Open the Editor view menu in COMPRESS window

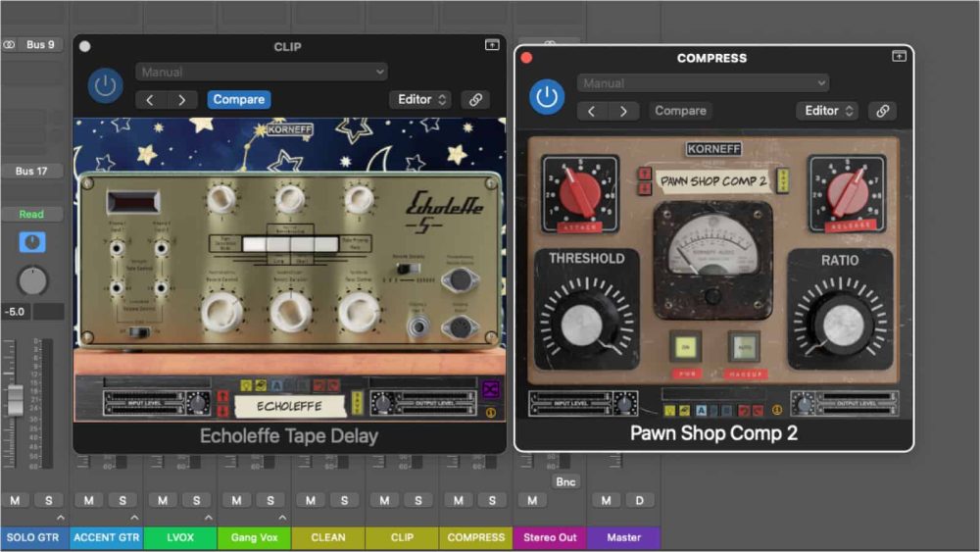pos(827,111)
